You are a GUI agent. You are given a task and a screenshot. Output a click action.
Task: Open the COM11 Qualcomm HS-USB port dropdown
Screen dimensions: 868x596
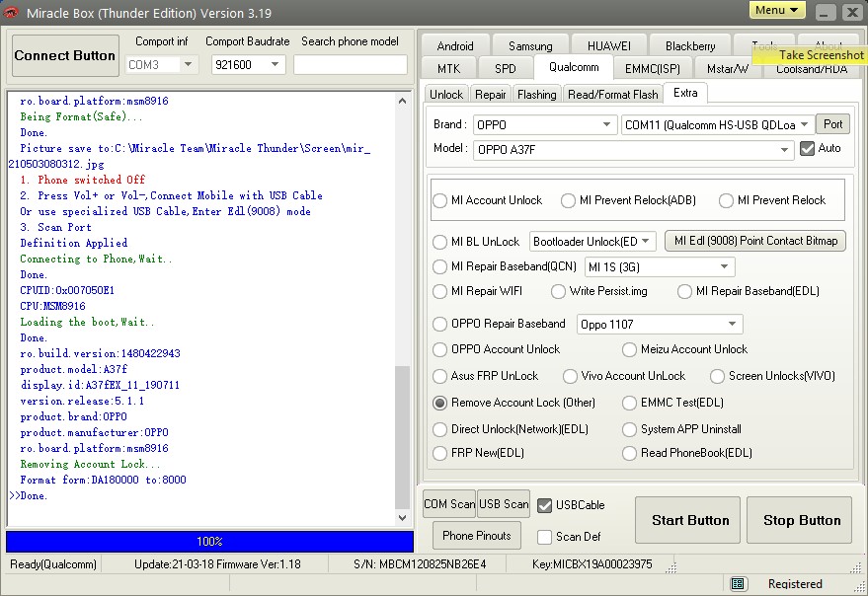click(x=805, y=125)
